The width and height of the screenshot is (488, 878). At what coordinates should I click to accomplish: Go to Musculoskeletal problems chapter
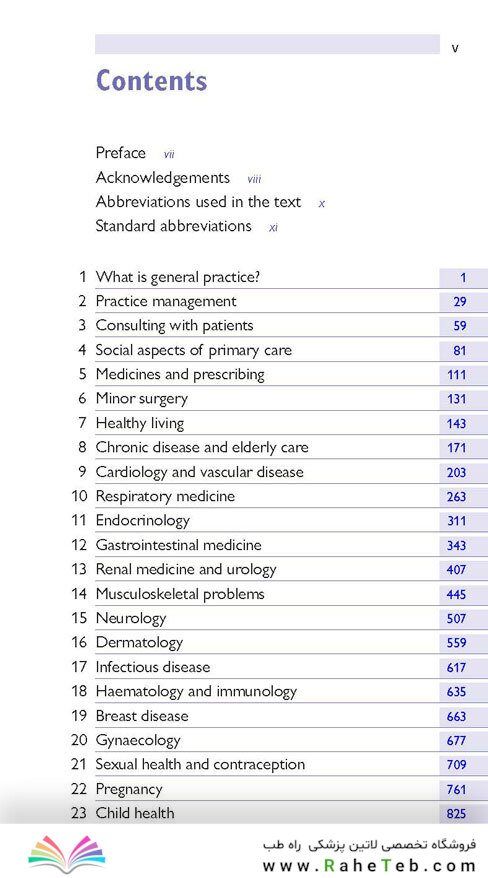[x=180, y=594]
